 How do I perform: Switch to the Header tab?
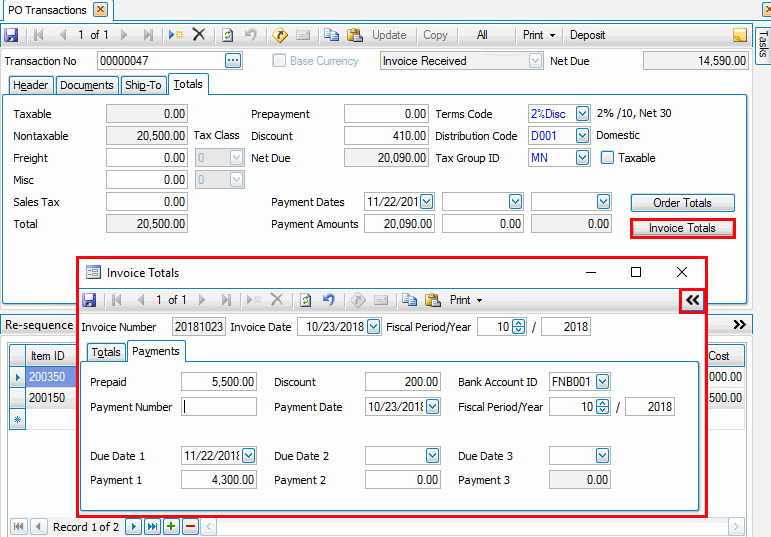coord(30,86)
